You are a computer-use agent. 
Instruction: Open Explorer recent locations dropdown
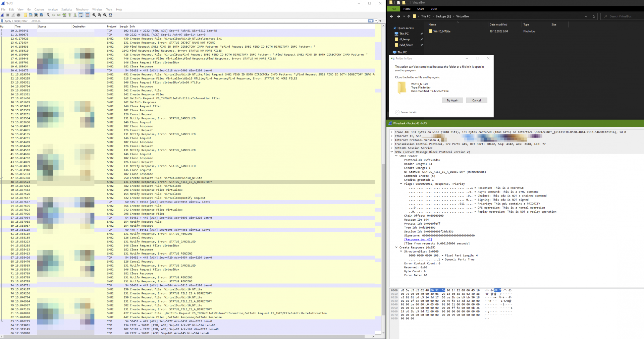click(x=404, y=16)
